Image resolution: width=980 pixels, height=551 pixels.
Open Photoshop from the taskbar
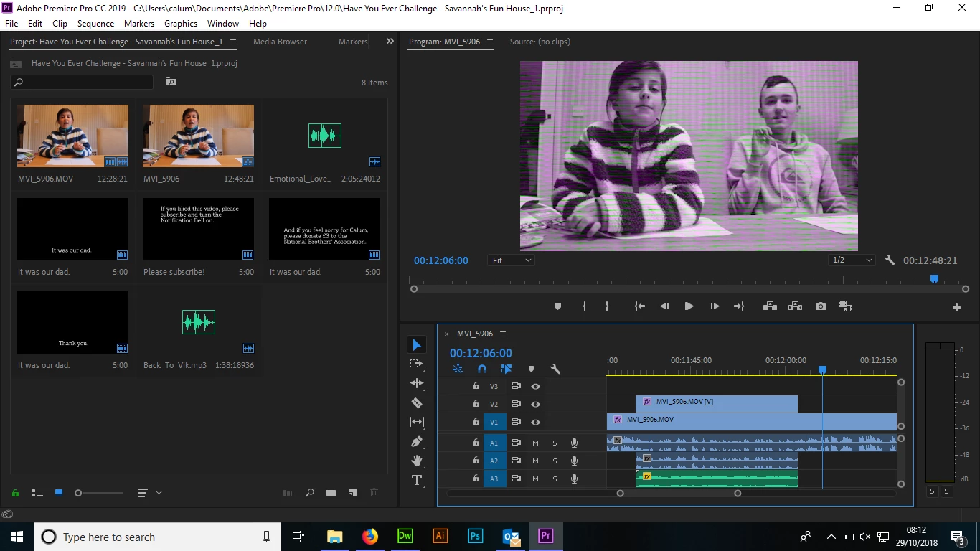pyautogui.click(x=475, y=536)
